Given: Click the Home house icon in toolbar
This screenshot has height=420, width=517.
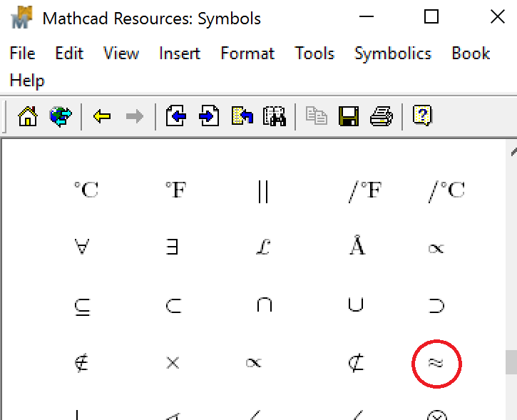Looking at the screenshot, I should (x=28, y=116).
